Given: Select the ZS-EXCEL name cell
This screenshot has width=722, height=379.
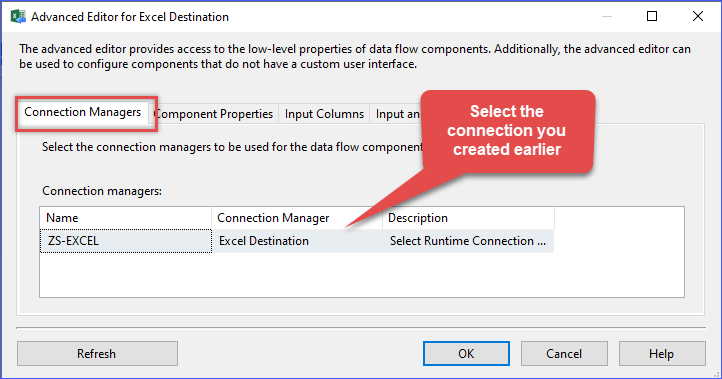Looking at the screenshot, I should 126,241.
